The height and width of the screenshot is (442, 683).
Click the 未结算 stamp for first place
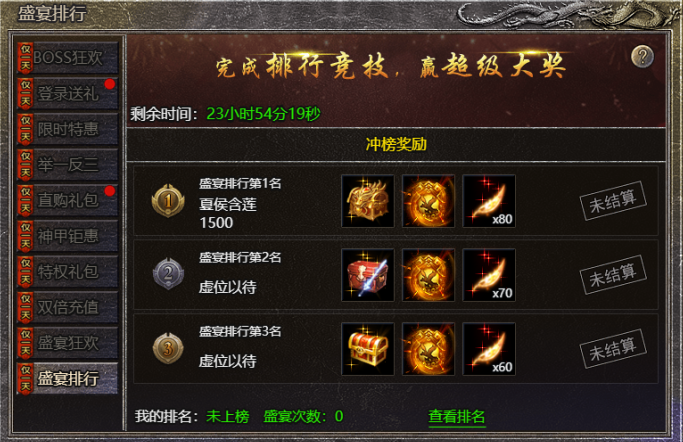pyautogui.click(x=613, y=201)
